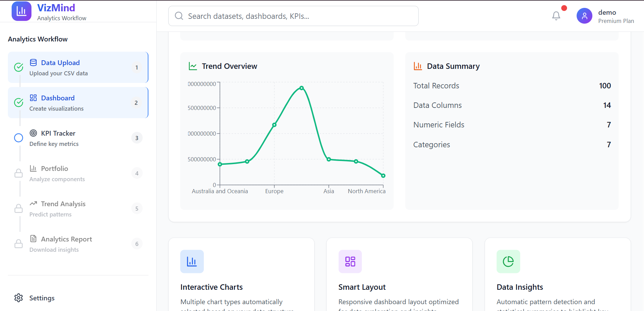Click the Numeric Fields label

439,125
